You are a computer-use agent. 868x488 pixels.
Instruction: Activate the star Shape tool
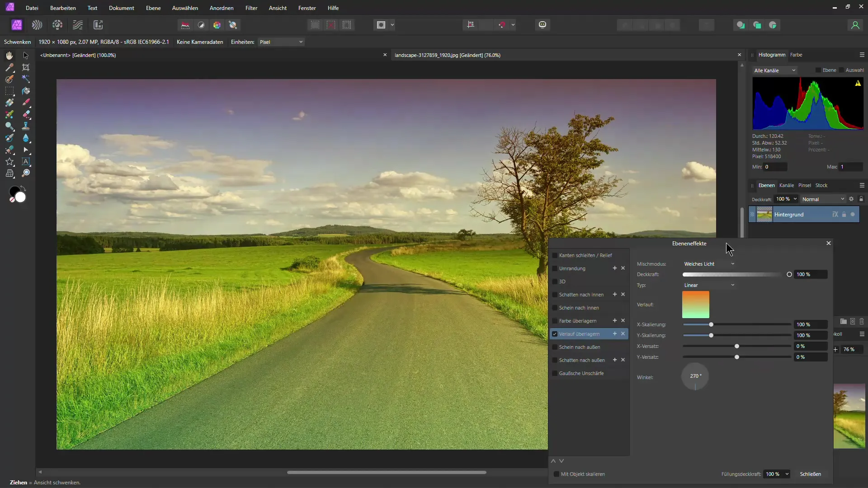pyautogui.click(x=9, y=161)
